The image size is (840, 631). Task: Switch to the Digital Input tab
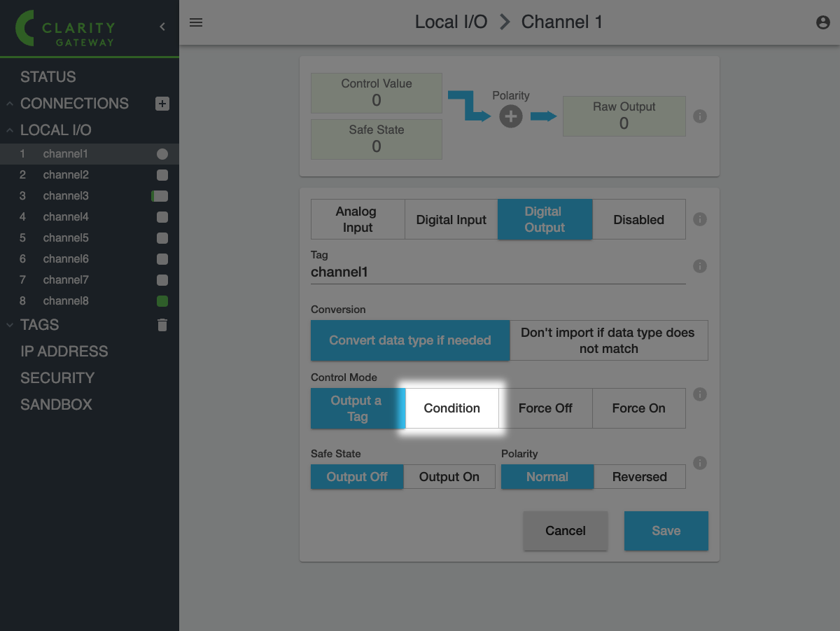pyautogui.click(x=451, y=220)
